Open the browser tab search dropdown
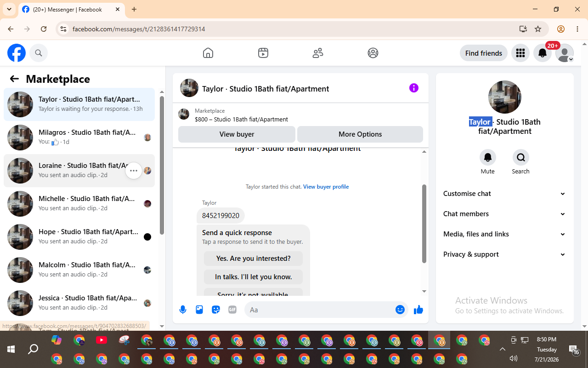The width and height of the screenshot is (588, 368). point(9,9)
